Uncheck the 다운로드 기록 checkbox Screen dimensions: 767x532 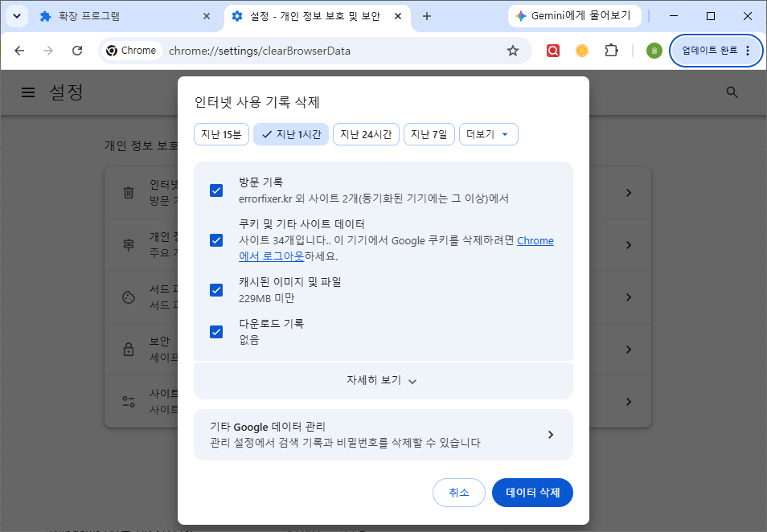(x=216, y=332)
